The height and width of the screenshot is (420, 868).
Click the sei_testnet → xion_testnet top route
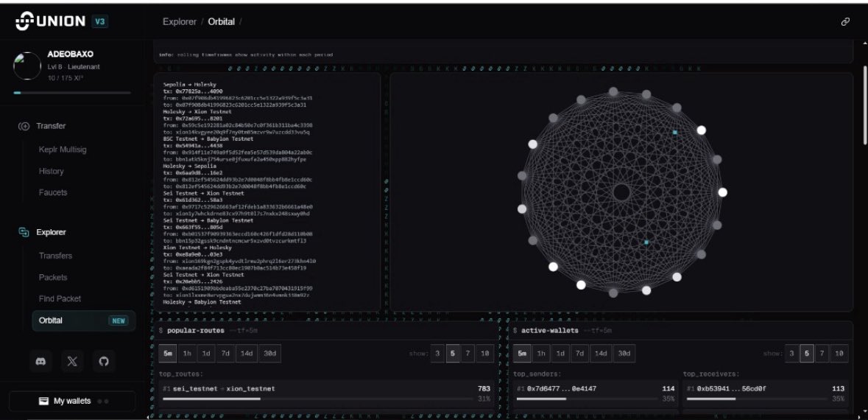[x=327, y=393]
